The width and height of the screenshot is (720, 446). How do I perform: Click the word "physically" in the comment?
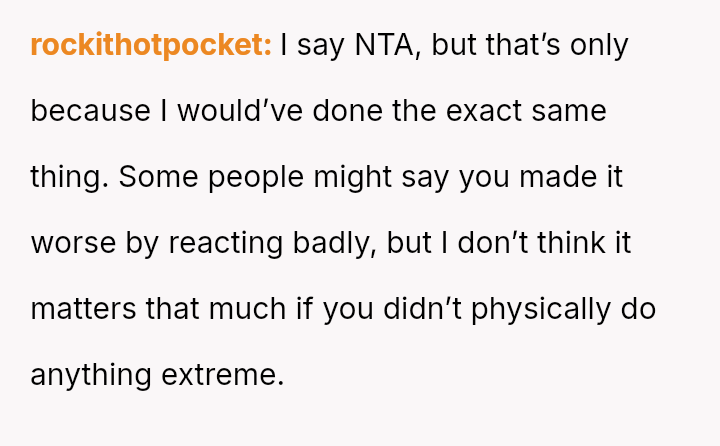pos(538,309)
